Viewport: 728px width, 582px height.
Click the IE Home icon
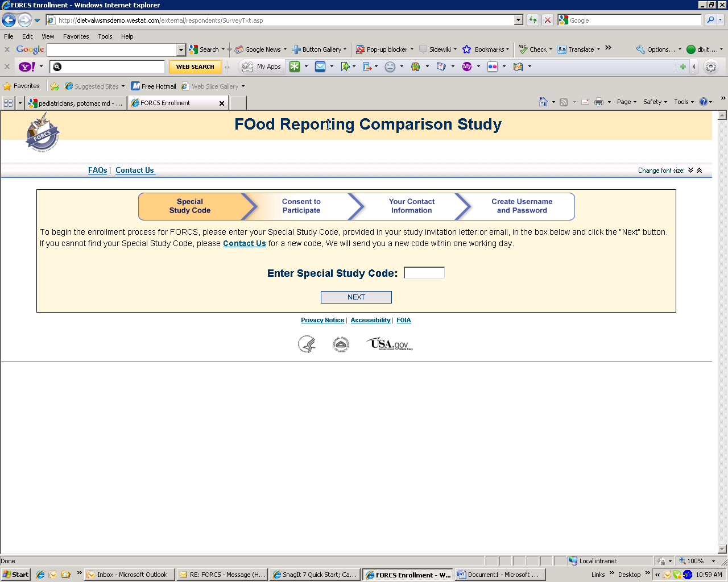click(x=543, y=102)
